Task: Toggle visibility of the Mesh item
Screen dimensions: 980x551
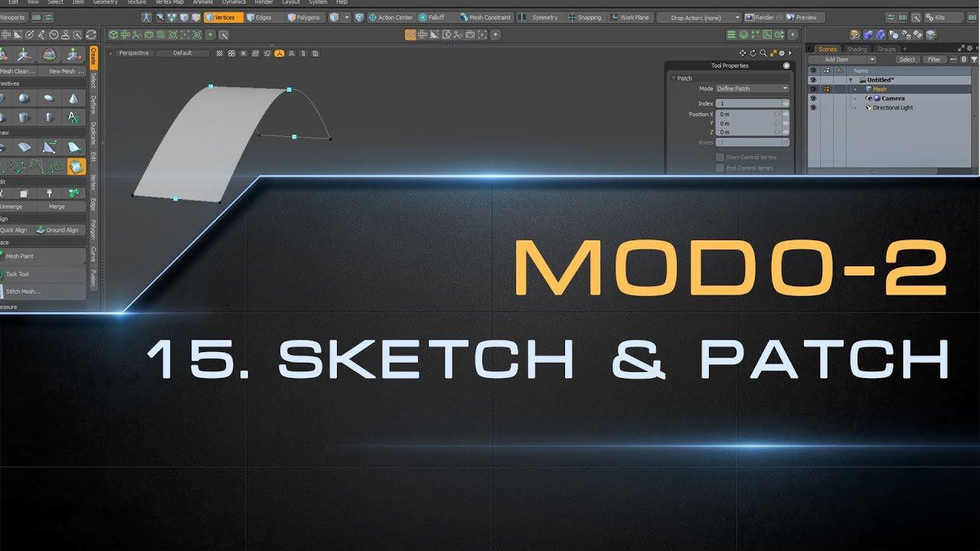Action: point(813,89)
